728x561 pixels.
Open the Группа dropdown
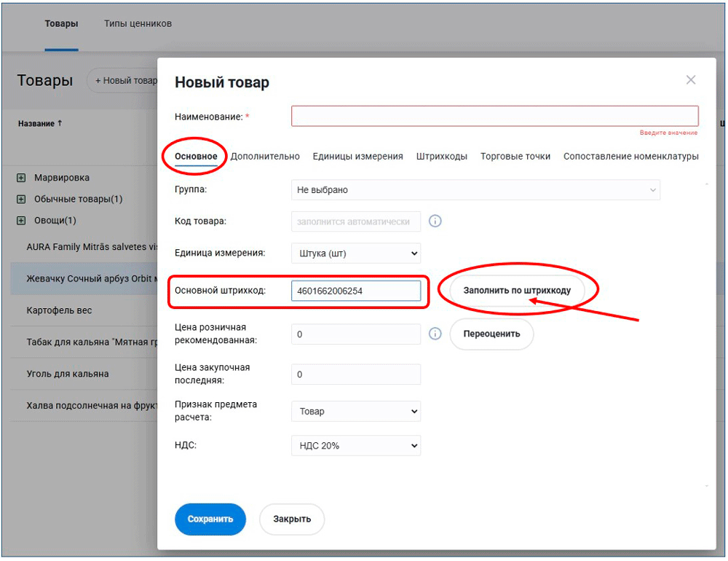coord(475,190)
